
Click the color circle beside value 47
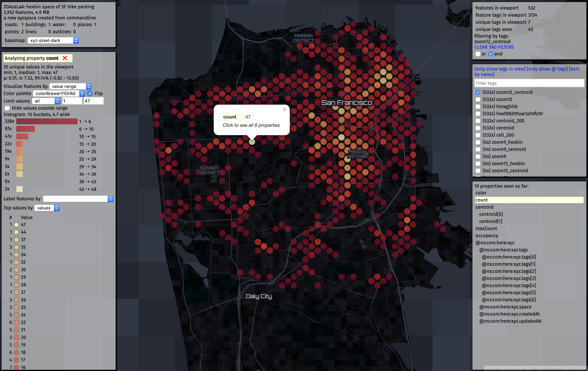pos(16,225)
